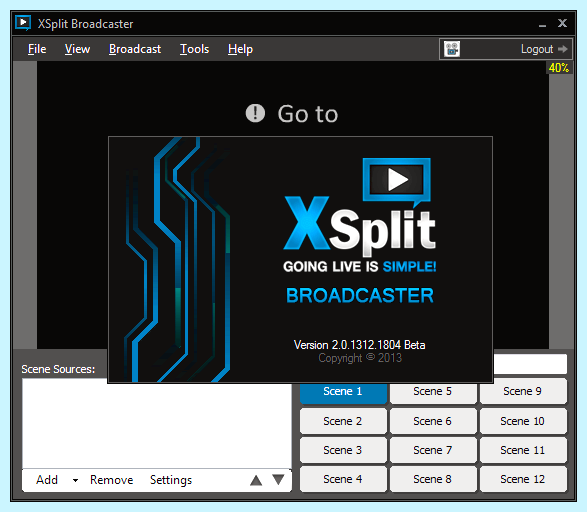Switch to Scene 9
This screenshot has width=587, height=512.
[523, 391]
